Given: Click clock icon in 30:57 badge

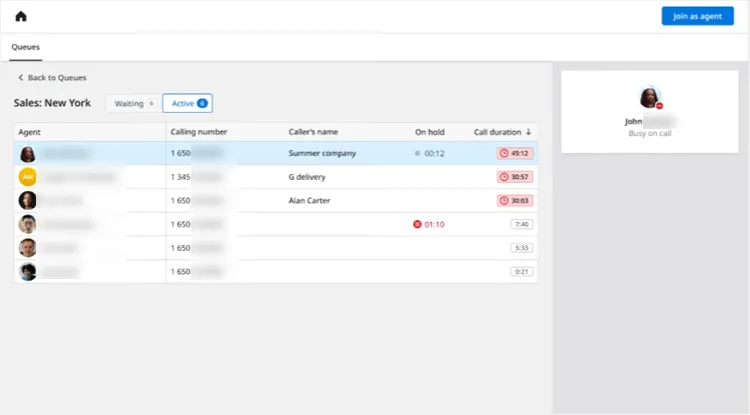Looking at the screenshot, I should [x=504, y=177].
